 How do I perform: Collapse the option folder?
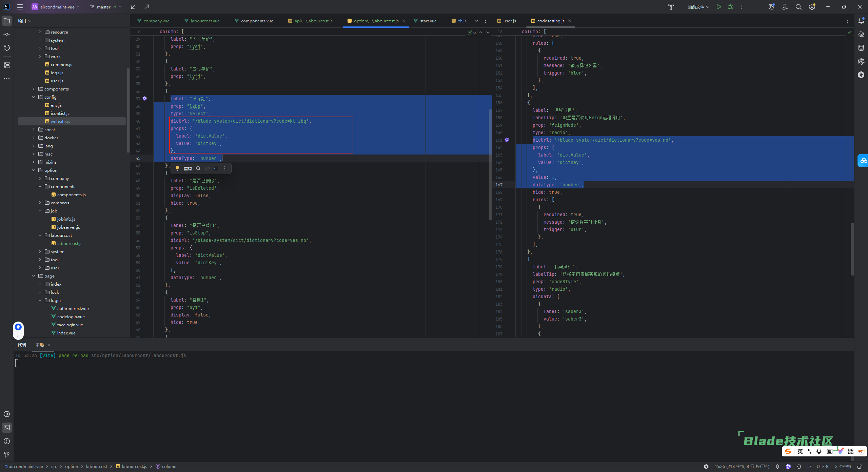pyautogui.click(x=34, y=170)
